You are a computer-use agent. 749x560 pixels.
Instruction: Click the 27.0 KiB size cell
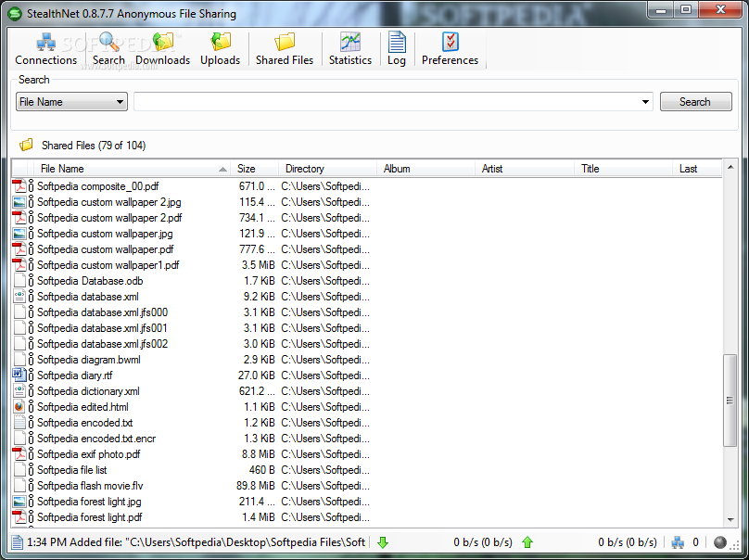[x=257, y=375]
